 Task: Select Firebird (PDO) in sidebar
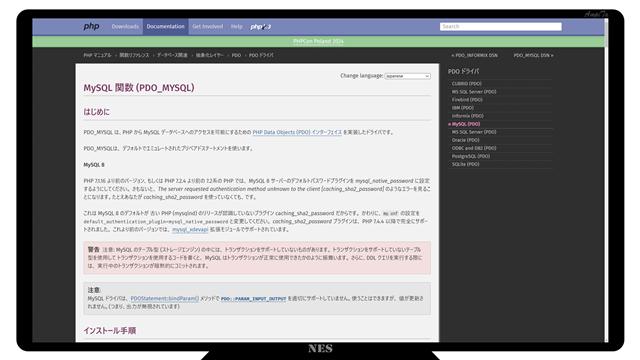467,100
